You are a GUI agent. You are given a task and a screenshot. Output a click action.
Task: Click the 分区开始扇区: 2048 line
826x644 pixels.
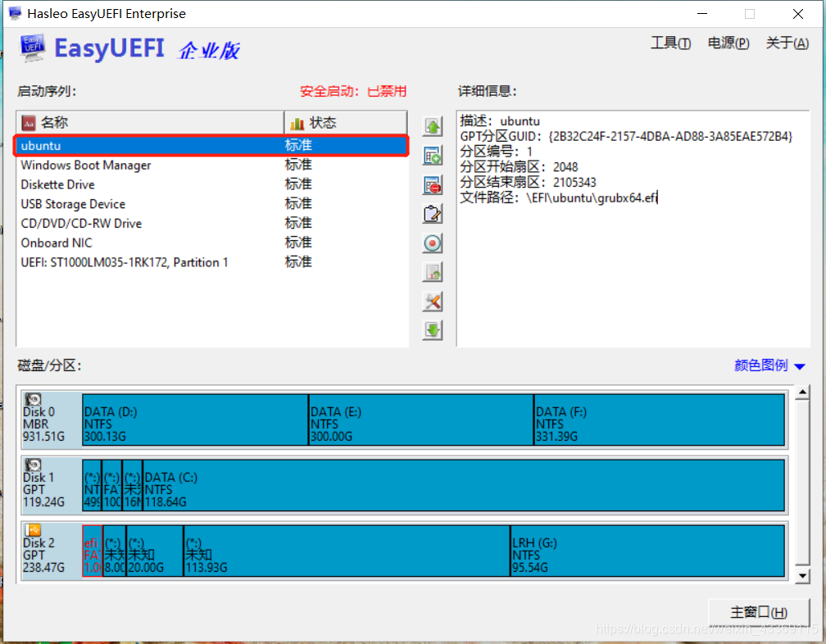pyautogui.click(x=519, y=167)
